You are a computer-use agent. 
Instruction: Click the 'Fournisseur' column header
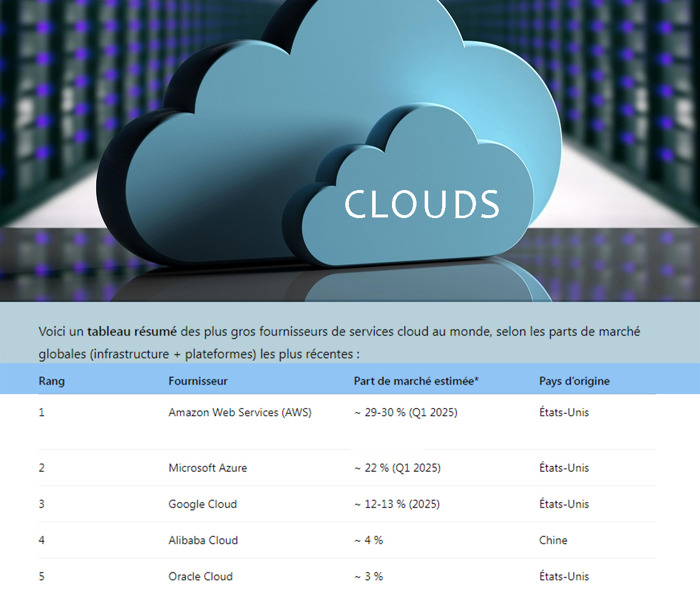pyautogui.click(x=198, y=381)
